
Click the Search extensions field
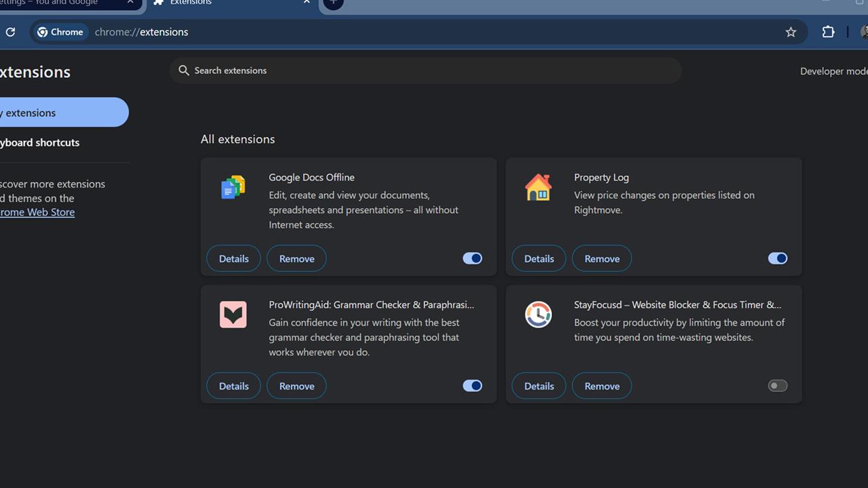426,70
